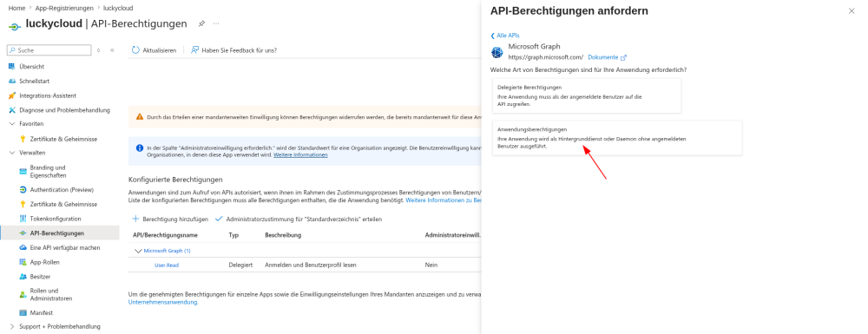Screen dimensions: 868x334
Task: Collapse the sidebar with double chevron
Action: 112,50
